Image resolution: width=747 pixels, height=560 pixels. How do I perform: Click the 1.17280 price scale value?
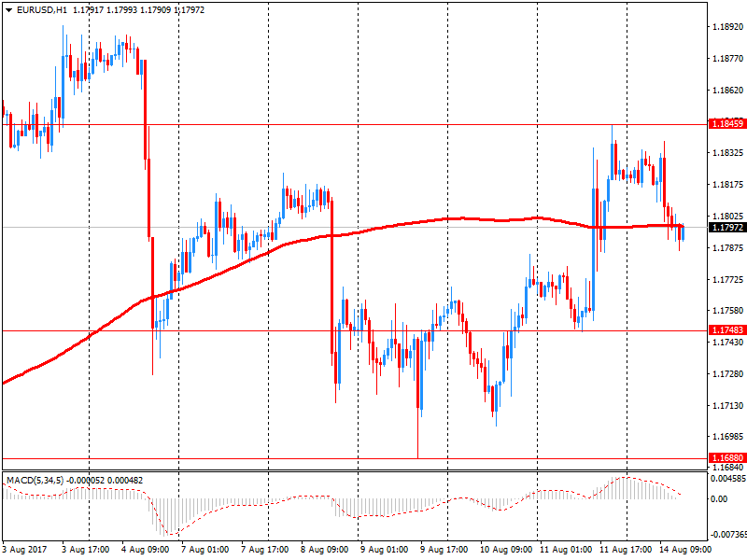point(727,374)
